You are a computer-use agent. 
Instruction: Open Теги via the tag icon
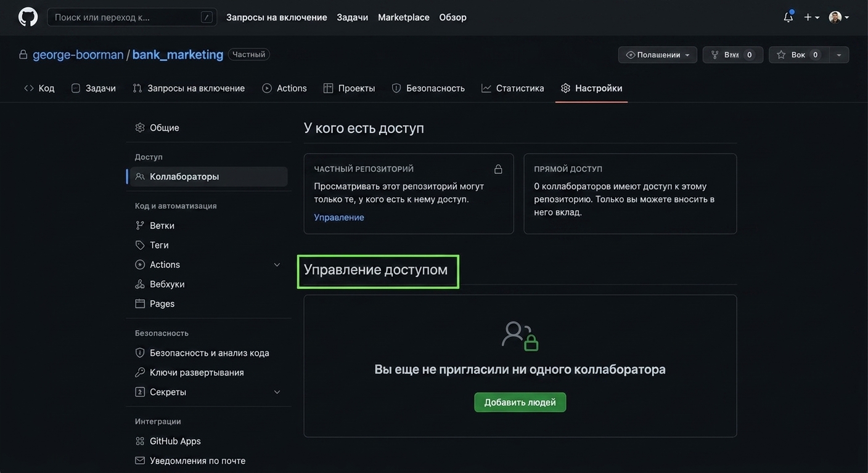(140, 245)
